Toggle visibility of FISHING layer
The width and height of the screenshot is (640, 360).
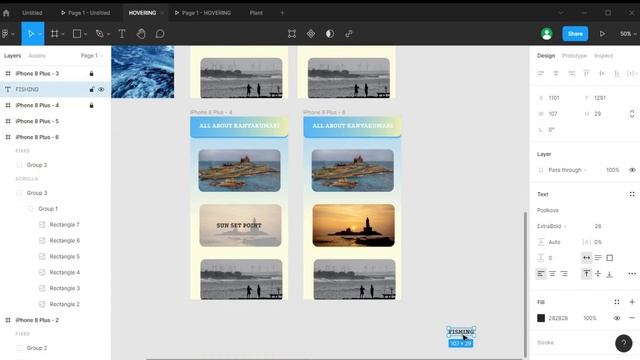(101, 89)
